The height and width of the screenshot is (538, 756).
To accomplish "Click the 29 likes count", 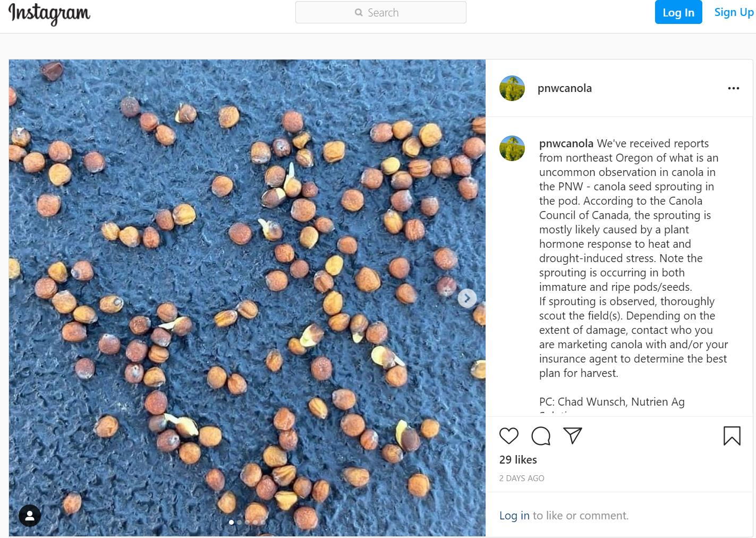I will point(518,459).
